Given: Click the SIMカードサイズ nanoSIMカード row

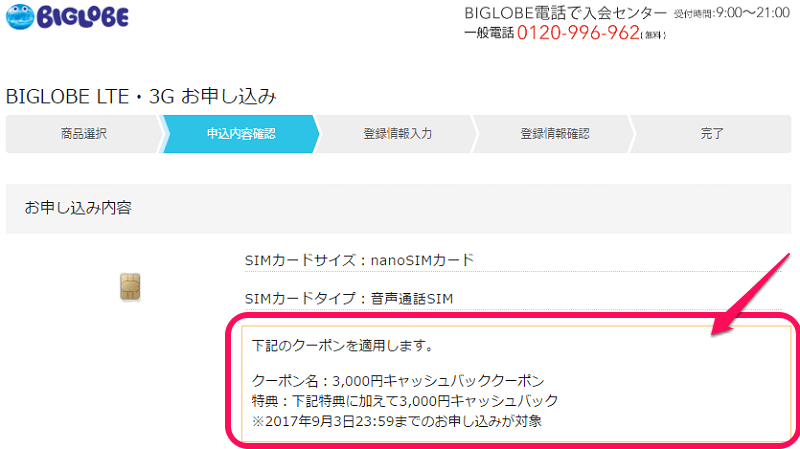Looking at the screenshot, I should point(513,260).
